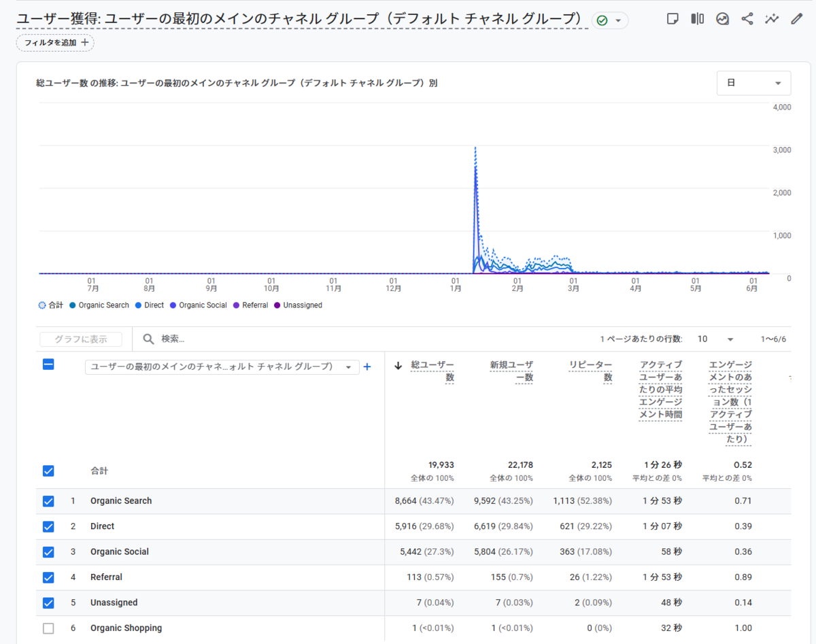Click engaged sessions per active user header
Screen dimensions: 816x644
(x=731, y=402)
